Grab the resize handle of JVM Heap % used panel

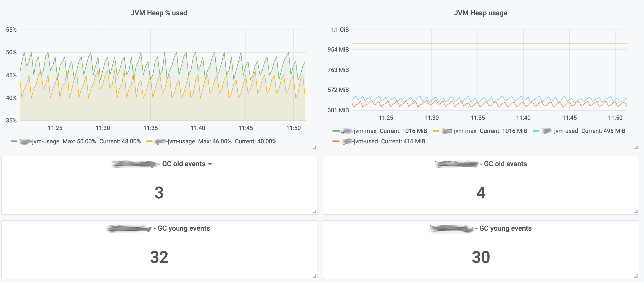[x=314, y=147]
